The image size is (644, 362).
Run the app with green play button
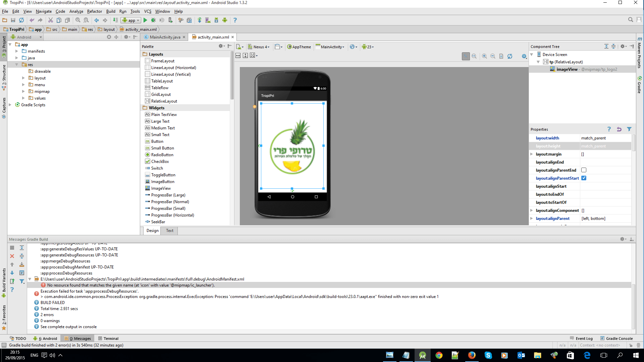coord(145,20)
